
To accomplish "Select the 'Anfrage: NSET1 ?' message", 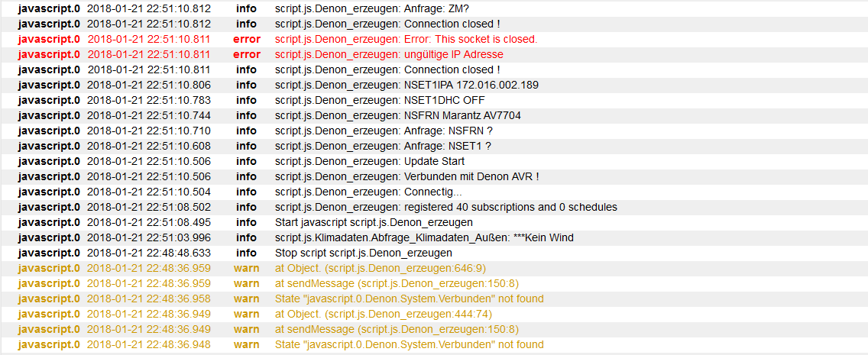I will pyautogui.click(x=383, y=146).
